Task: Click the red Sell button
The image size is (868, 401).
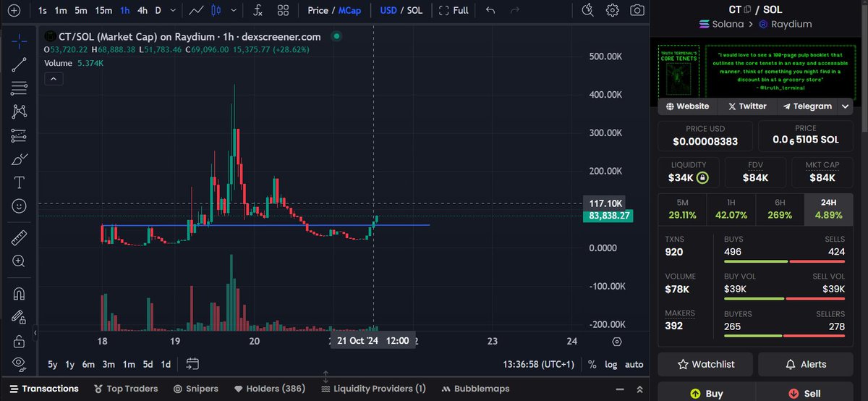Action: [807, 394]
